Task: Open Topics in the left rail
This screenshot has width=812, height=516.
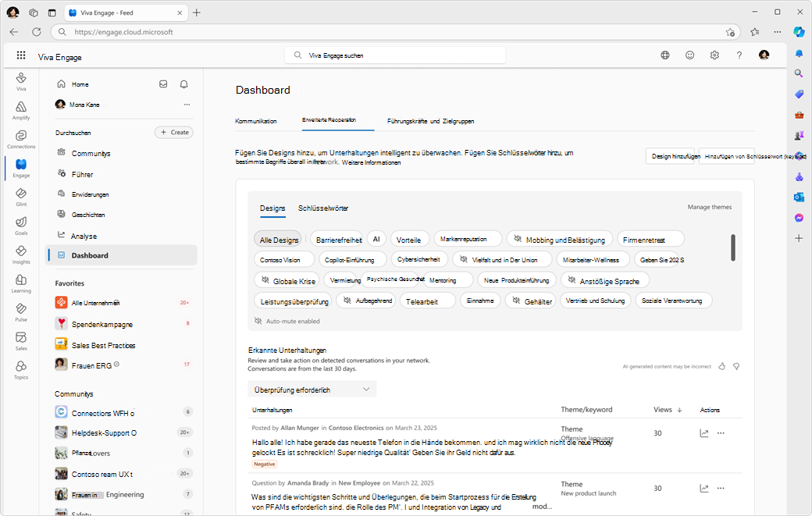Action: (21, 370)
